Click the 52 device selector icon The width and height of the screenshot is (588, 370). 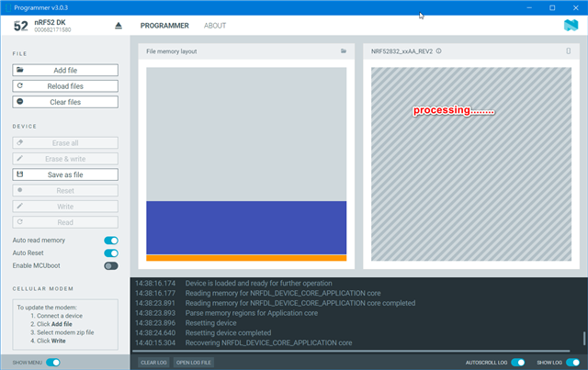(20, 26)
